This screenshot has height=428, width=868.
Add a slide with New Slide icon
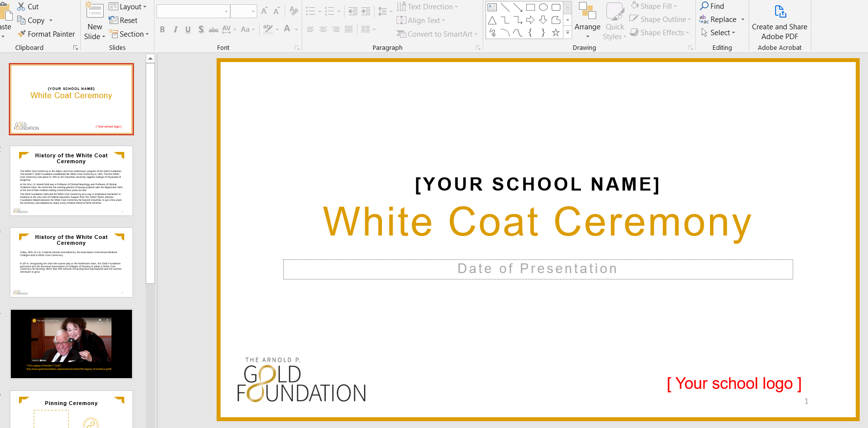click(x=94, y=12)
